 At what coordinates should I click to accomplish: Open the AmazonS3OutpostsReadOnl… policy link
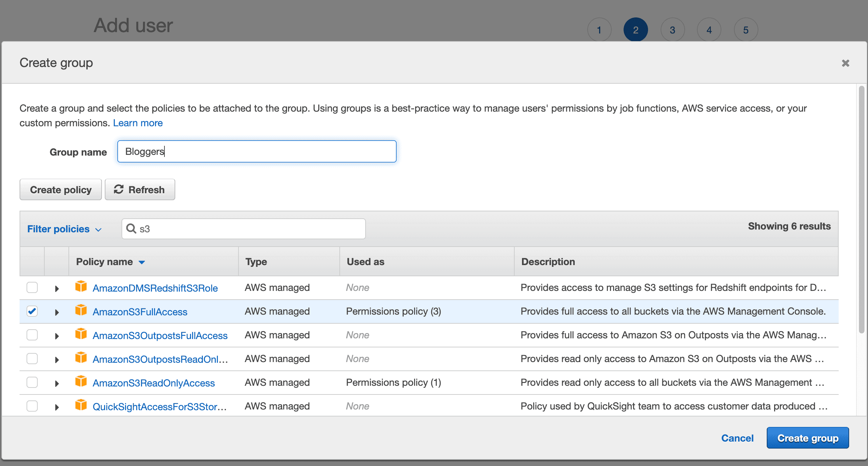point(160,359)
